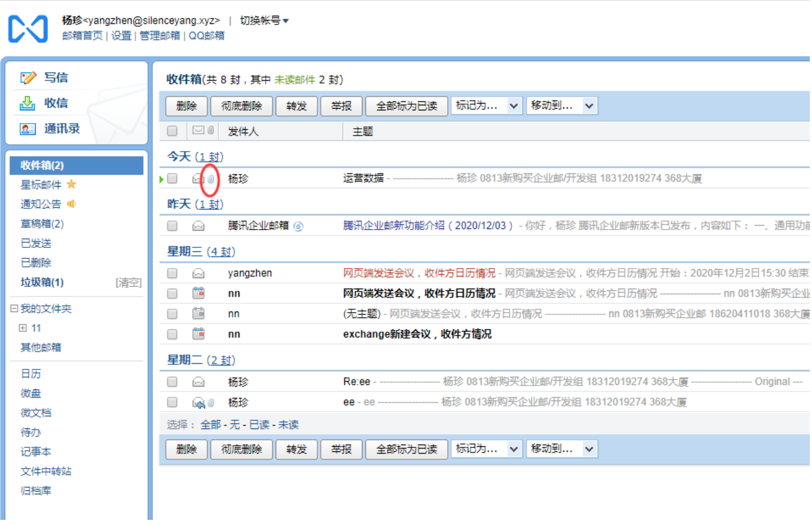Check the ee mail checkbox

[x=172, y=402]
